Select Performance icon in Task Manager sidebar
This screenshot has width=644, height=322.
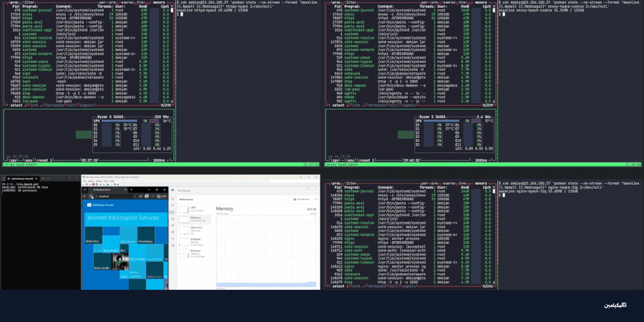click(x=173, y=212)
